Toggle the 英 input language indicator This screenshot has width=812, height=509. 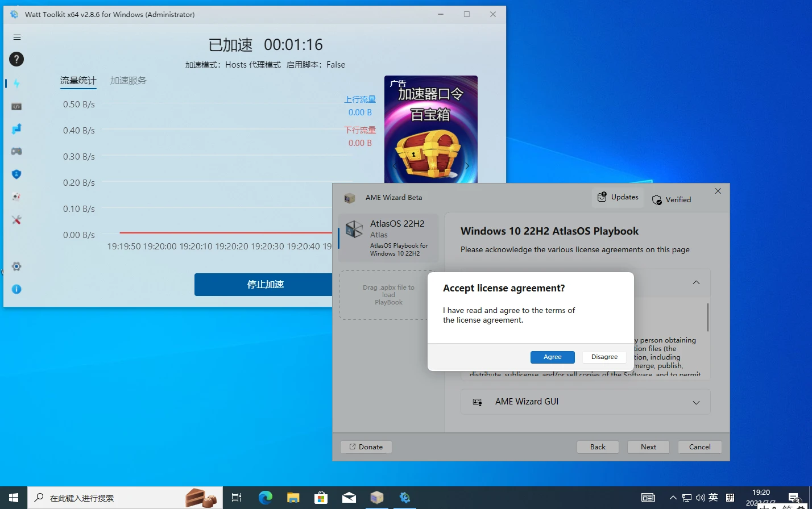713,498
